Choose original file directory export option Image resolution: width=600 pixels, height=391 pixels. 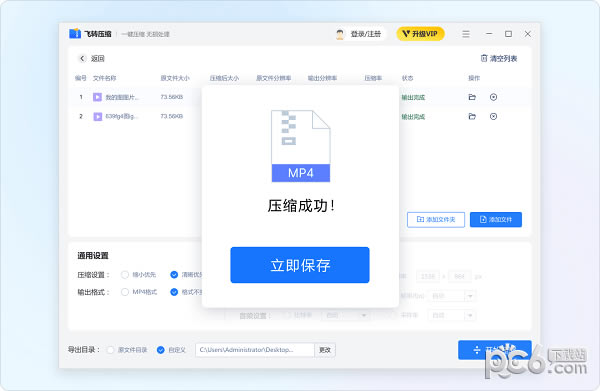click(110, 350)
